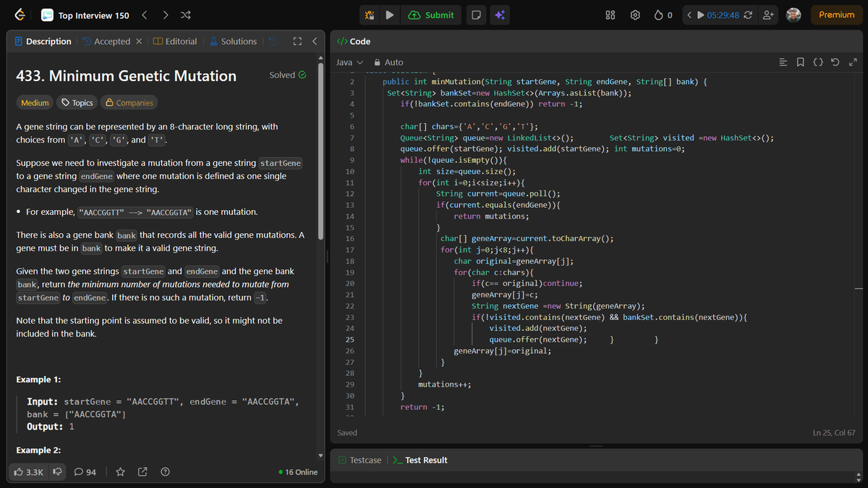Open settings gear icon
868x488 pixels.
coord(635,14)
